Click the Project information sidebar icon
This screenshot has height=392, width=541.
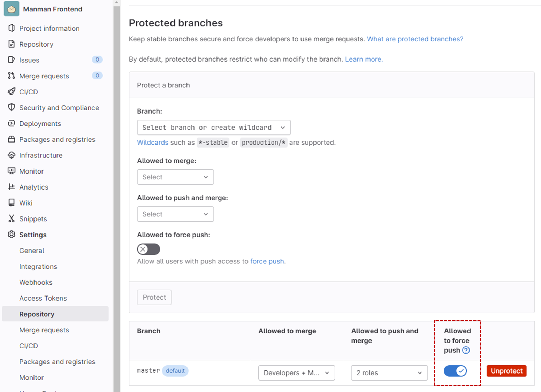point(12,28)
